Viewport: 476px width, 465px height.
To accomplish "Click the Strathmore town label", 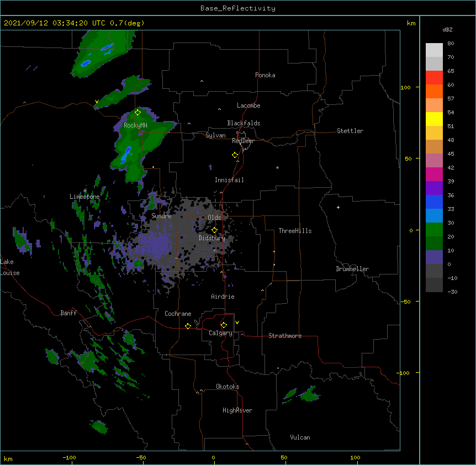I will pyautogui.click(x=285, y=336).
